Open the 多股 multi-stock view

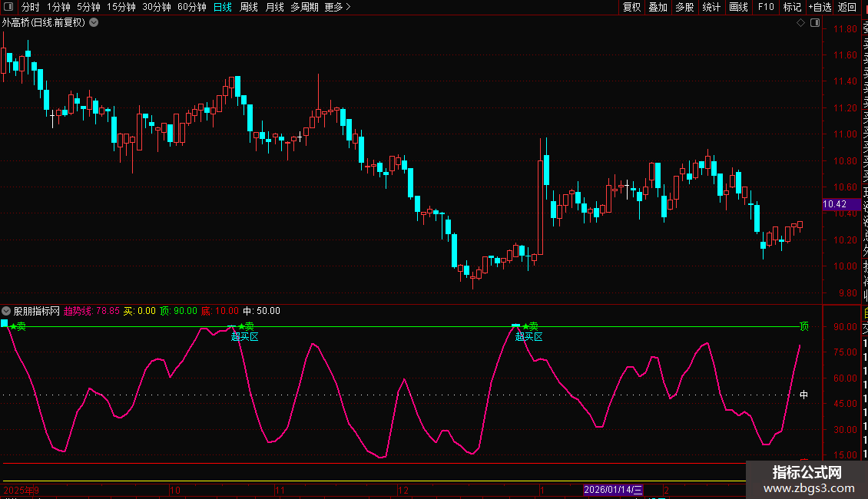coord(684,7)
